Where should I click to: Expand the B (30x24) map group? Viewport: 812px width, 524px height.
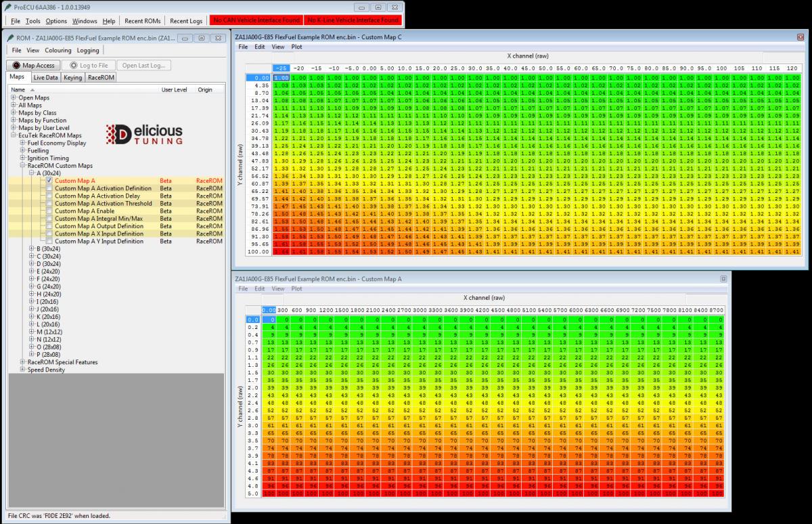tap(32, 248)
